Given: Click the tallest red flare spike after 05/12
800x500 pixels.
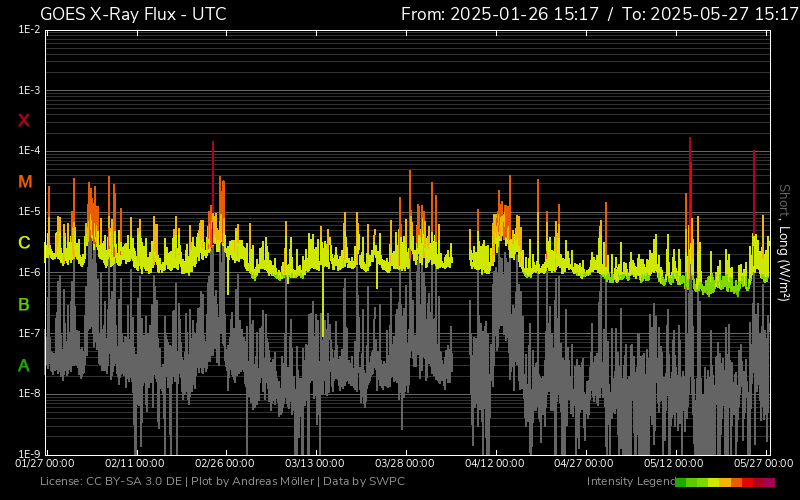Looking at the screenshot, I should [x=690, y=139].
